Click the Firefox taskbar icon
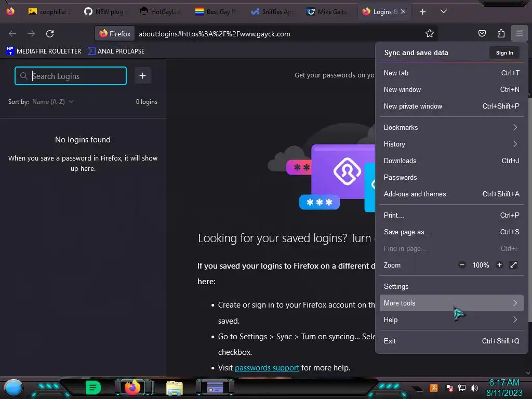The height and width of the screenshot is (399, 532). (x=132, y=387)
